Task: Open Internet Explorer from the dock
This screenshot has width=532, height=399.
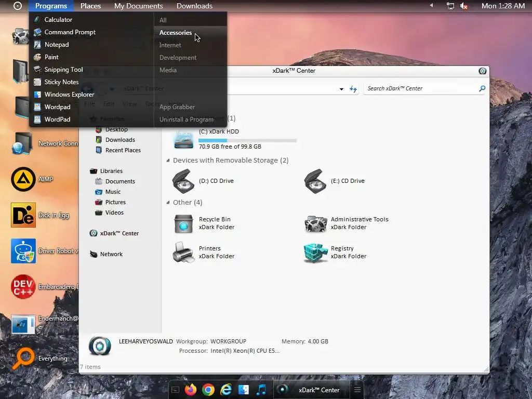Action: pos(225,390)
